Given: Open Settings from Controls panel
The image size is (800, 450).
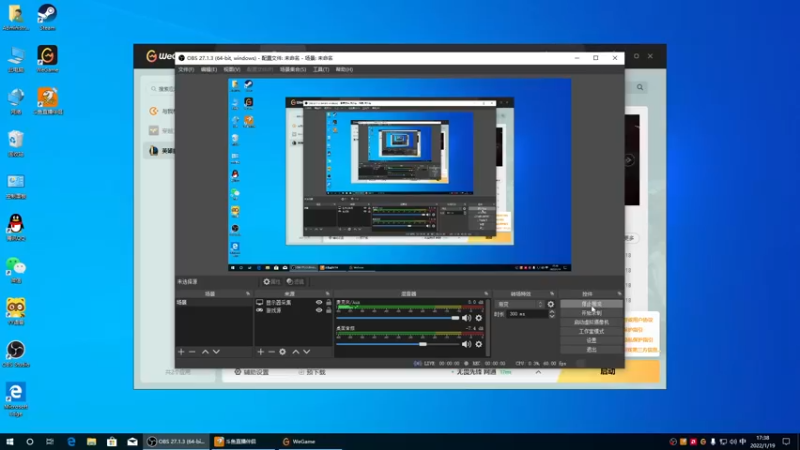Looking at the screenshot, I should (591, 340).
